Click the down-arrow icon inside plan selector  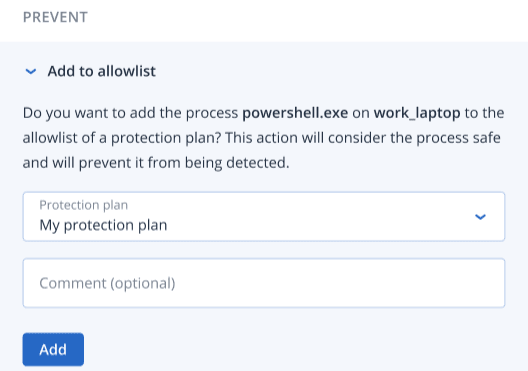tap(480, 217)
